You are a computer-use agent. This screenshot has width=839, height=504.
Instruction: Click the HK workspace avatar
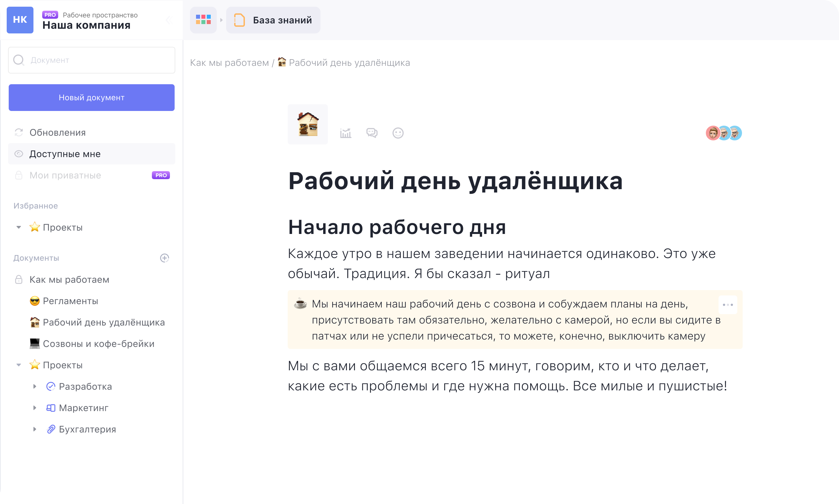19,20
